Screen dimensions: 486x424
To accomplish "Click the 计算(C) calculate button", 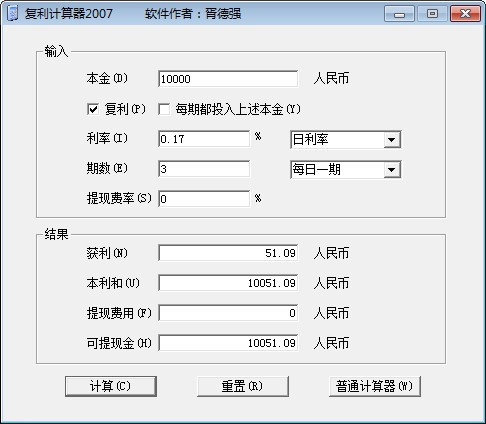I will [111, 386].
